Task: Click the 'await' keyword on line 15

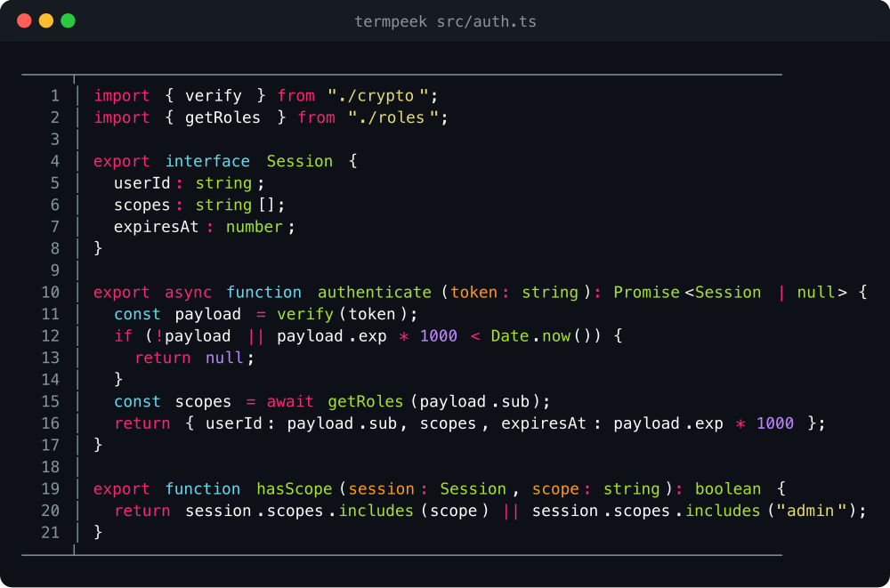Action: 290,401
